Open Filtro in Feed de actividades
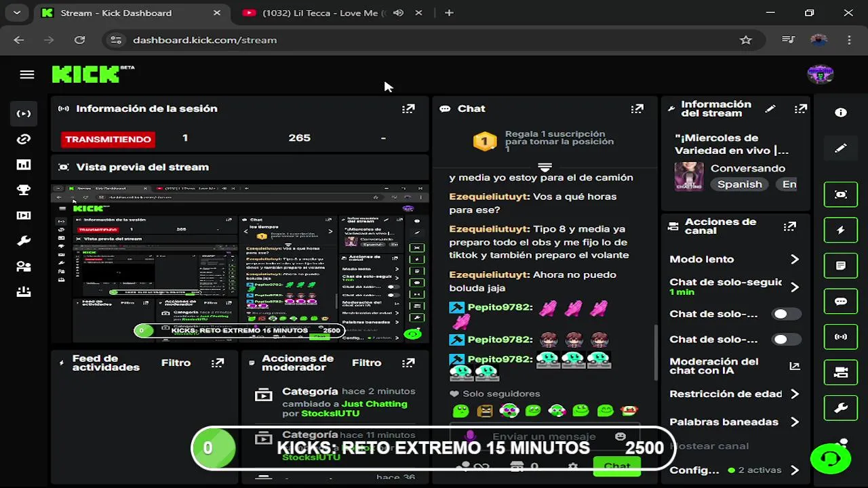This screenshot has width=868, height=488. click(x=176, y=363)
